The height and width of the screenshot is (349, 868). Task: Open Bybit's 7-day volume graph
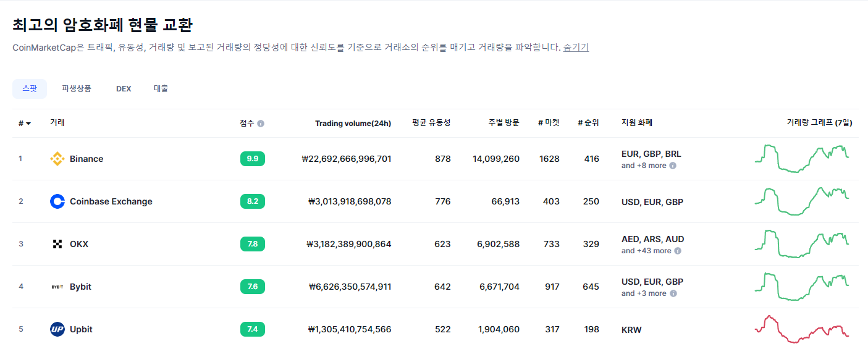point(802,287)
